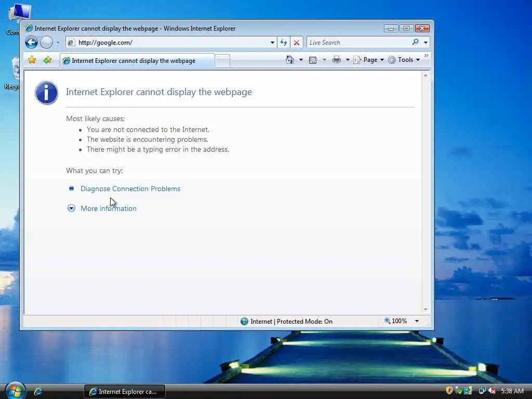Click the Stop loading red X icon
The width and height of the screenshot is (532, 399).
click(296, 43)
